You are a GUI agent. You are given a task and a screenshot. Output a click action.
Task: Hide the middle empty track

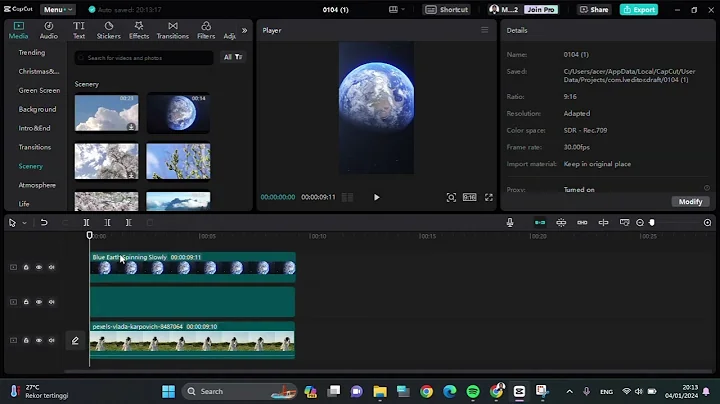pyautogui.click(x=39, y=302)
